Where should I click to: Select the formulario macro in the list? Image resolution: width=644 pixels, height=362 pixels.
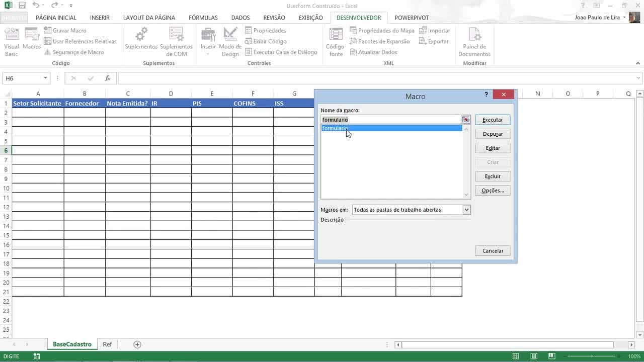pyautogui.click(x=391, y=128)
